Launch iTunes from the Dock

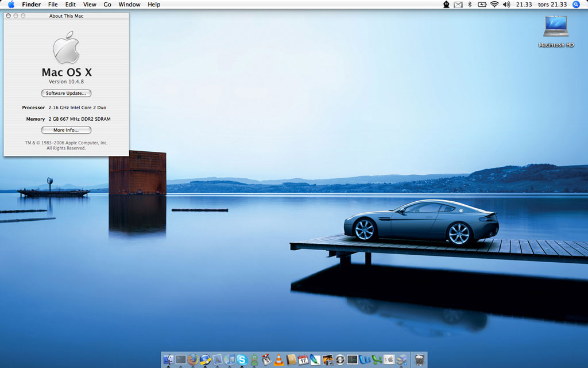click(230, 360)
